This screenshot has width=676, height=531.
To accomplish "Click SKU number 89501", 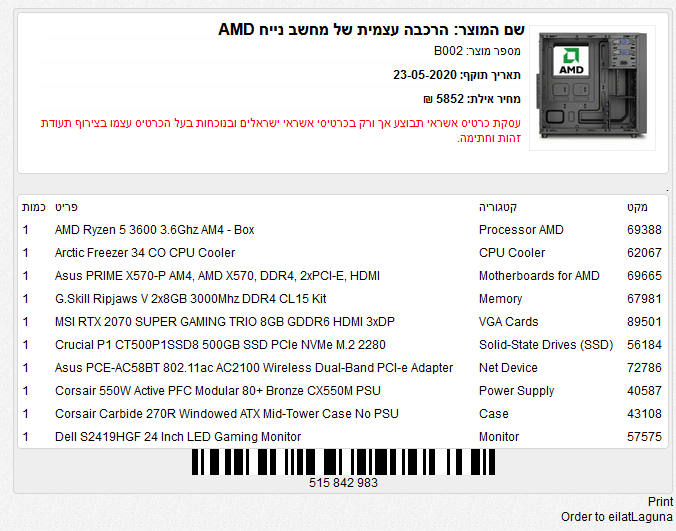I will (644, 322).
